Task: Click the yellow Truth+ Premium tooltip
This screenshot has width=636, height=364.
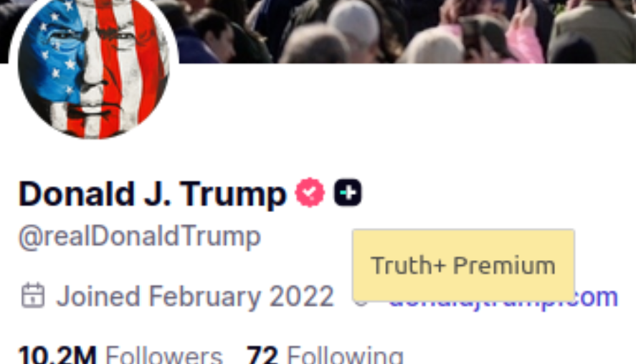Action: tap(463, 266)
